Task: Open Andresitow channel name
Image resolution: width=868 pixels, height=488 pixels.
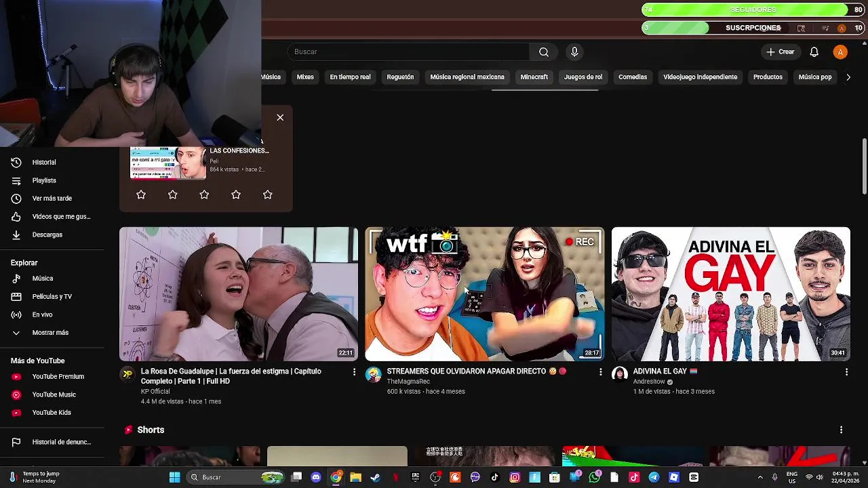Action: 649,382
